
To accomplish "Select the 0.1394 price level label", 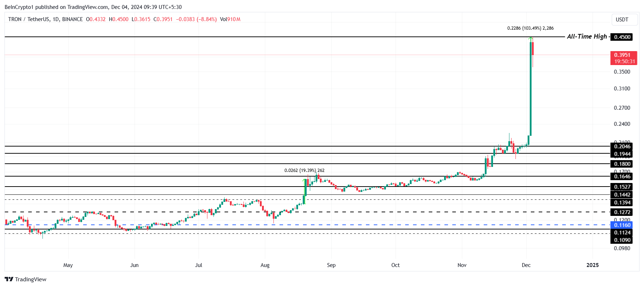I will point(622,203).
